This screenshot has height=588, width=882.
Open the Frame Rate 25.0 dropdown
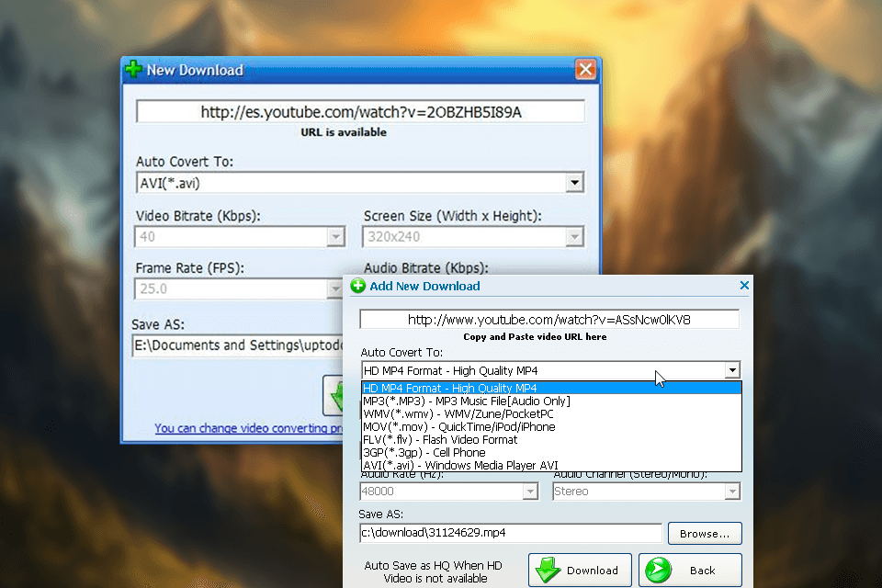(x=335, y=289)
